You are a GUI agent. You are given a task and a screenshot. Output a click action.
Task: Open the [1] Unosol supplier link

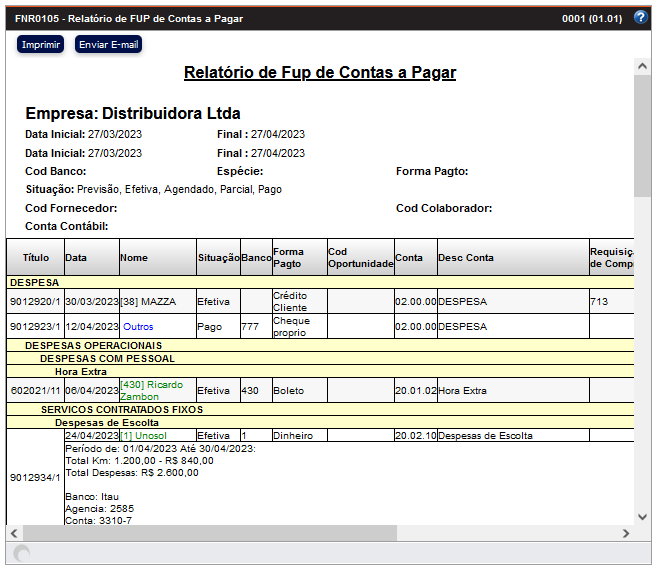143,436
